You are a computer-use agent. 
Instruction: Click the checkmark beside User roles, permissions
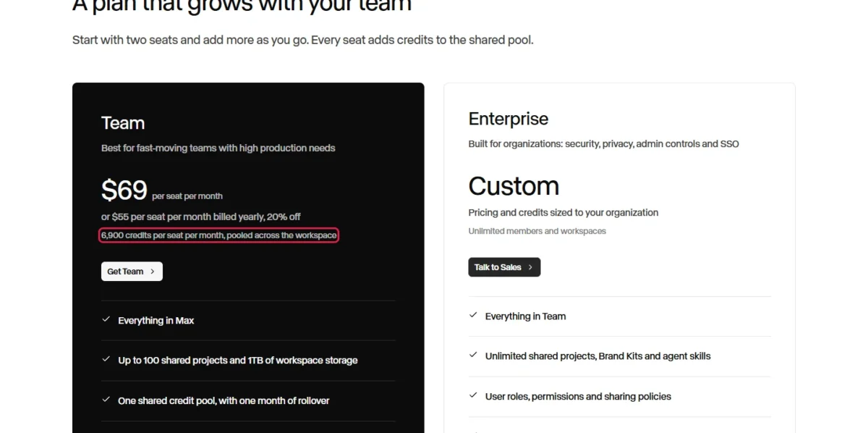473,395
